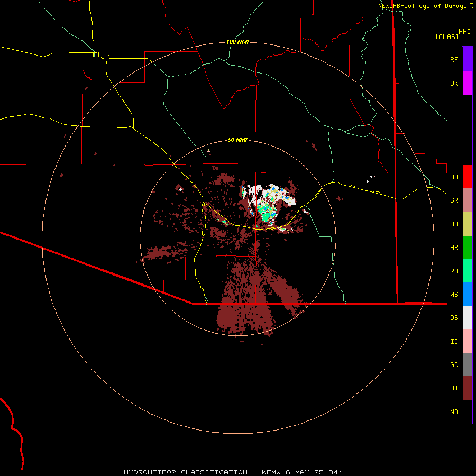This screenshot has width=476, height=476.
Task: Select the WS blue legend swatch
Action: click(467, 294)
